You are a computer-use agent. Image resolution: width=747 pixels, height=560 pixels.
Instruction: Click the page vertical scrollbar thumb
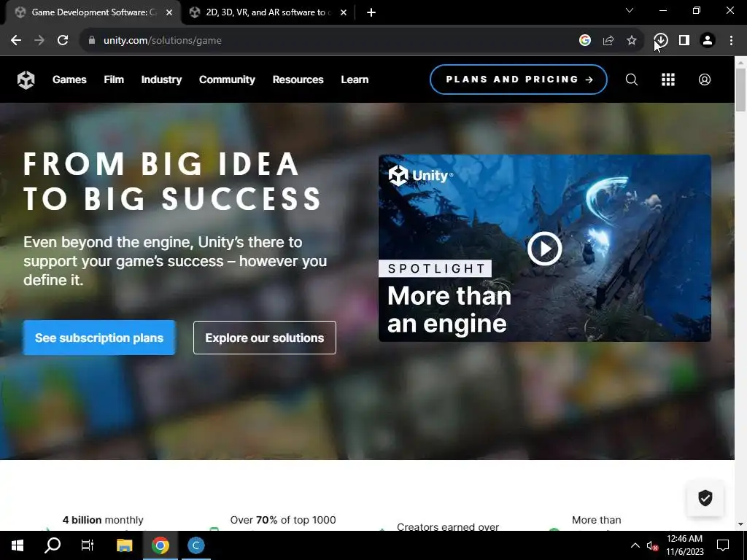pos(741,90)
